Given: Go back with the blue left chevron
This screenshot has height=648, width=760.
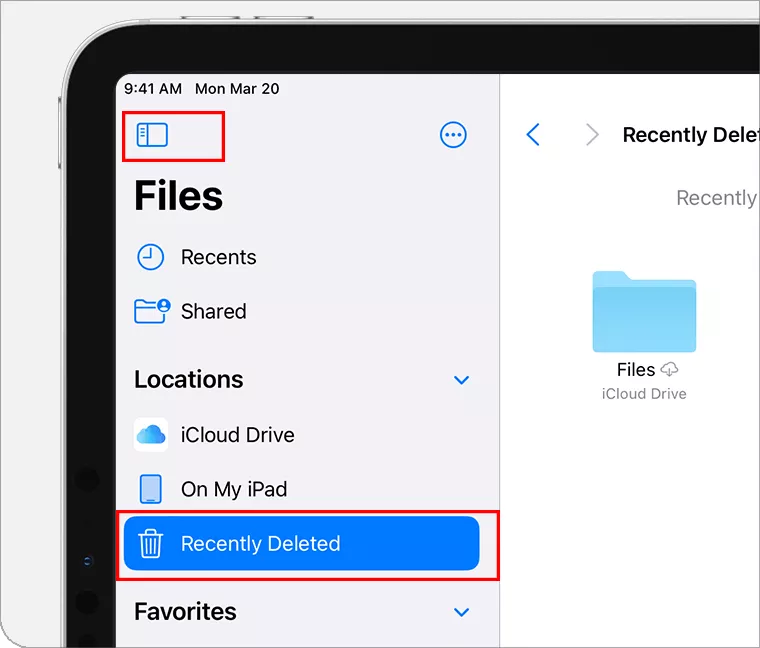Looking at the screenshot, I should [533, 134].
